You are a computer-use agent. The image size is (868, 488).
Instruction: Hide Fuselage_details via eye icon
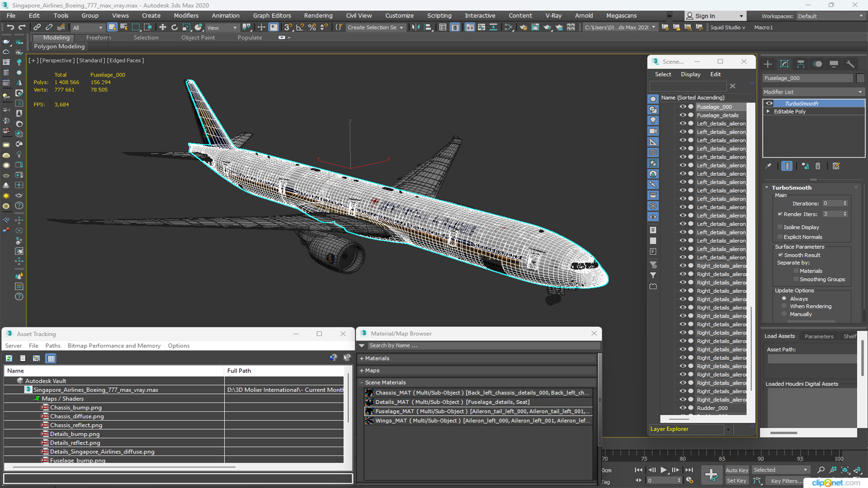click(683, 115)
